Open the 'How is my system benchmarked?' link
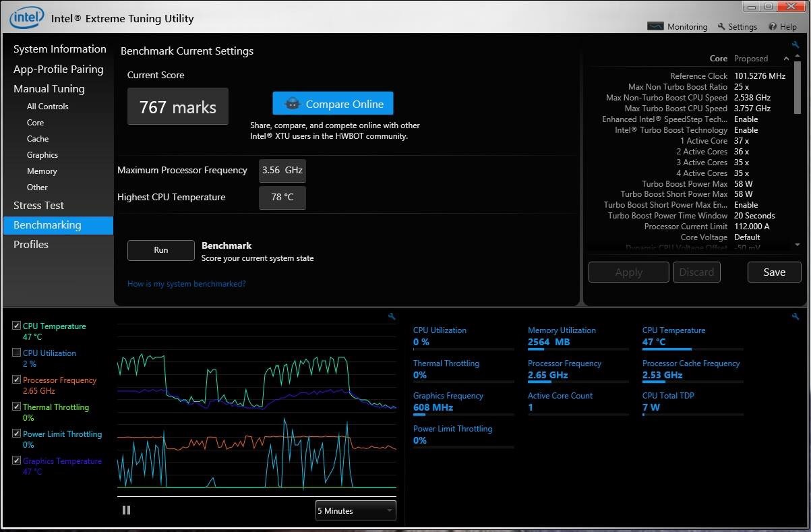811x532 pixels. point(186,284)
